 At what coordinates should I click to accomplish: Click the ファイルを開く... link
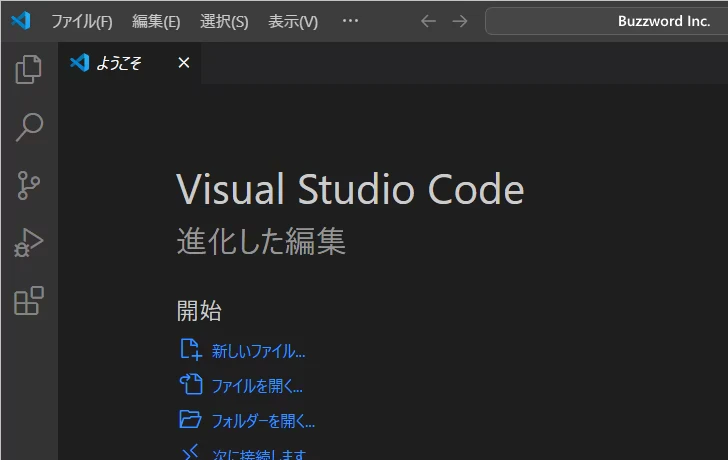[257, 386]
